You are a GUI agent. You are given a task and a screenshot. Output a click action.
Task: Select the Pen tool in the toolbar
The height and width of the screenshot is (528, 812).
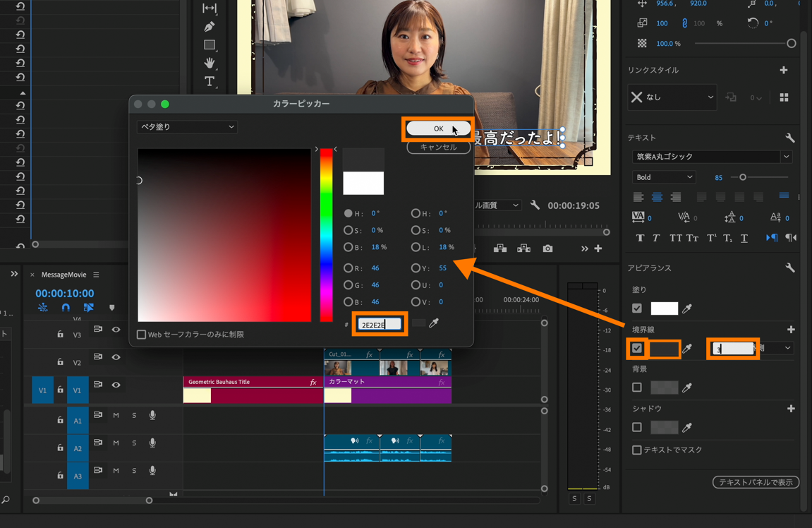coord(210,26)
